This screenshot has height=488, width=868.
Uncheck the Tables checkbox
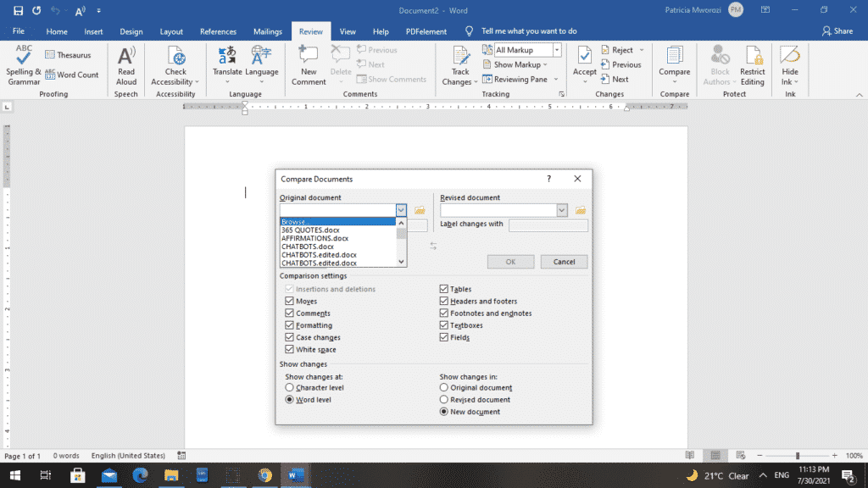click(x=443, y=289)
